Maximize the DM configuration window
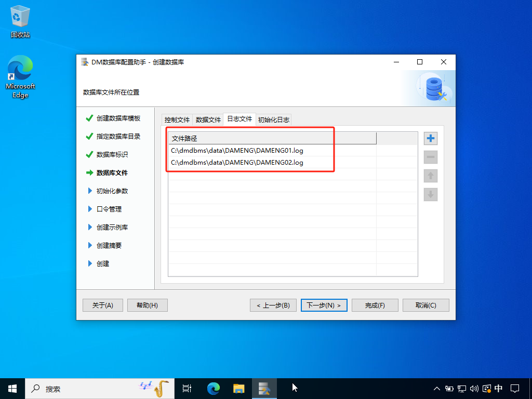532x399 pixels. [420, 62]
